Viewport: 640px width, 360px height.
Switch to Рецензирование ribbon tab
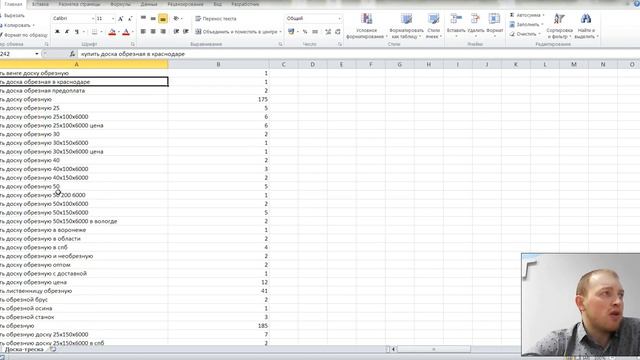point(185,4)
